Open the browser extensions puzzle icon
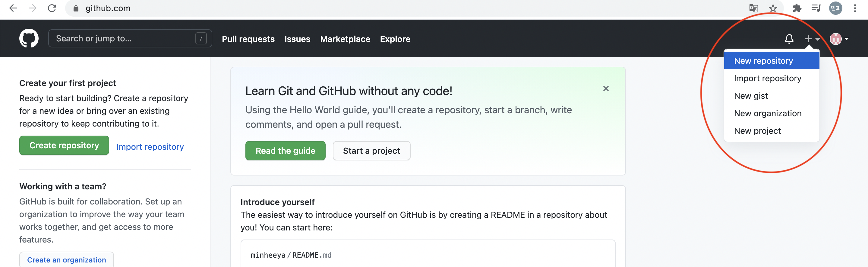Image resolution: width=868 pixels, height=267 pixels. click(797, 8)
